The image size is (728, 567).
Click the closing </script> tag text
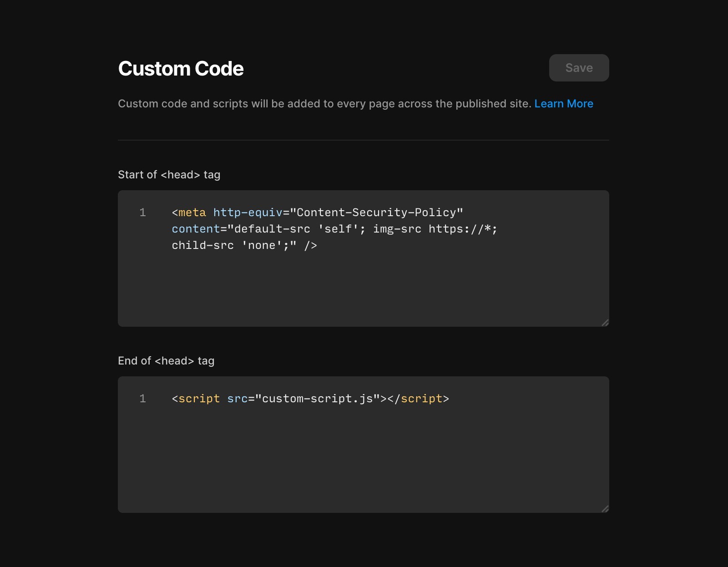(418, 399)
